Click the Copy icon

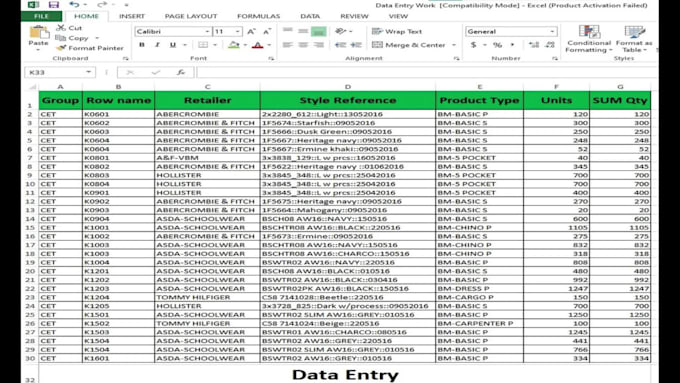(61, 38)
